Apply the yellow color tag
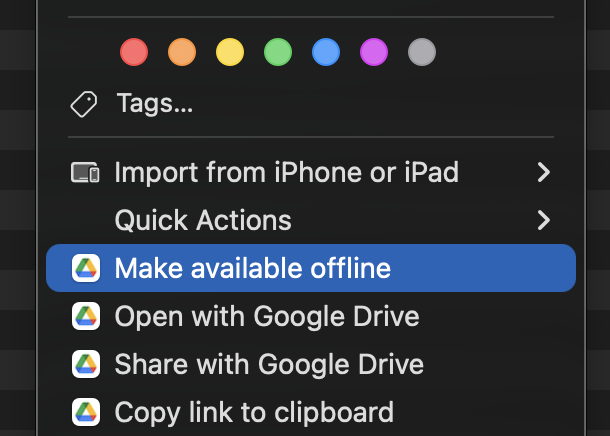The width and height of the screenshot is (610, 436). point(230,51)
